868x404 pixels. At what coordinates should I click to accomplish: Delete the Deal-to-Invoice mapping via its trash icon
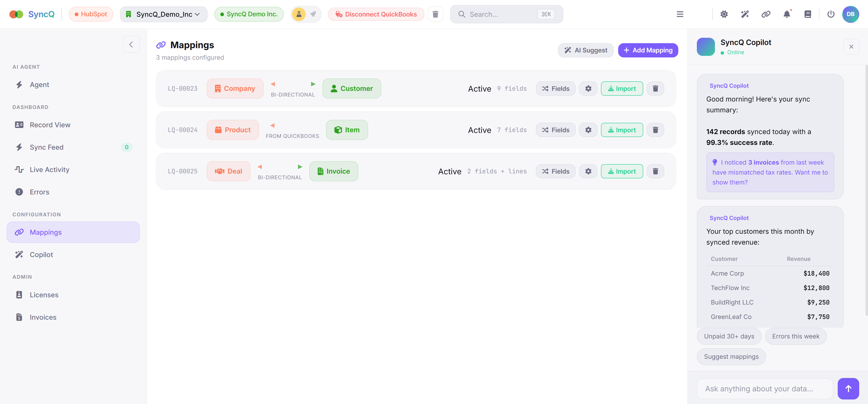point(655,171)
